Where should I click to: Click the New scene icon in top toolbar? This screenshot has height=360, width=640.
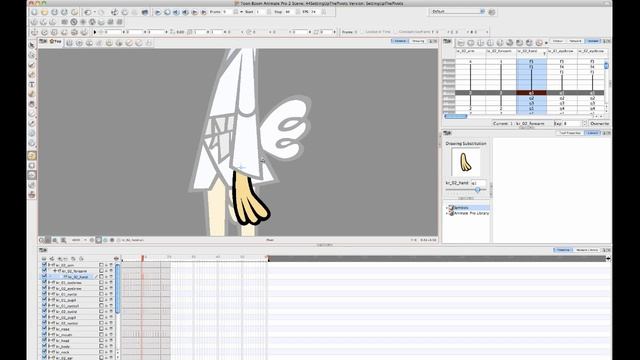coord(35,12)
